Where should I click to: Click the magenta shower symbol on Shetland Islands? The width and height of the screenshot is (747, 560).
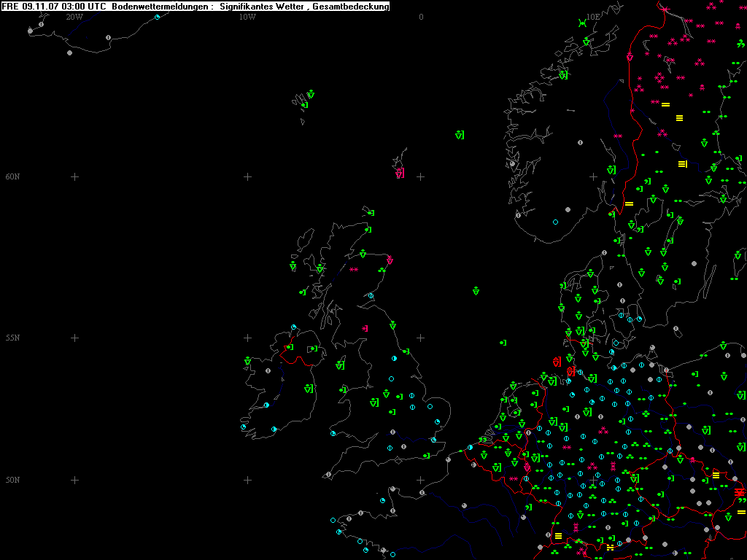[400, 173]
